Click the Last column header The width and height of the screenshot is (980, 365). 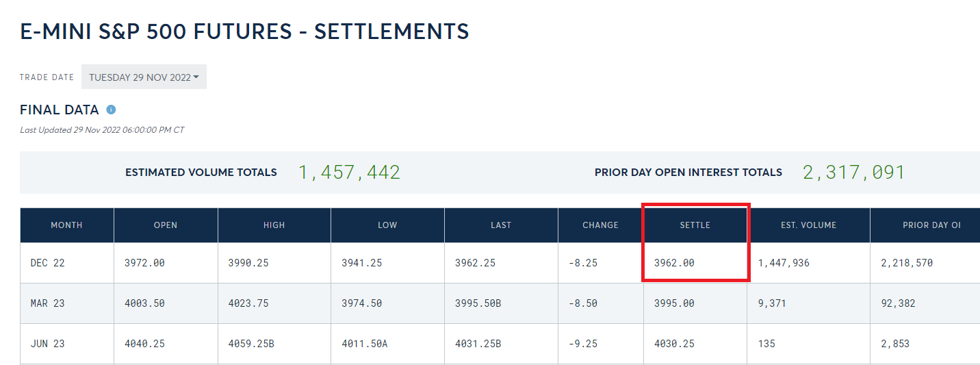[x=501, y=225]
